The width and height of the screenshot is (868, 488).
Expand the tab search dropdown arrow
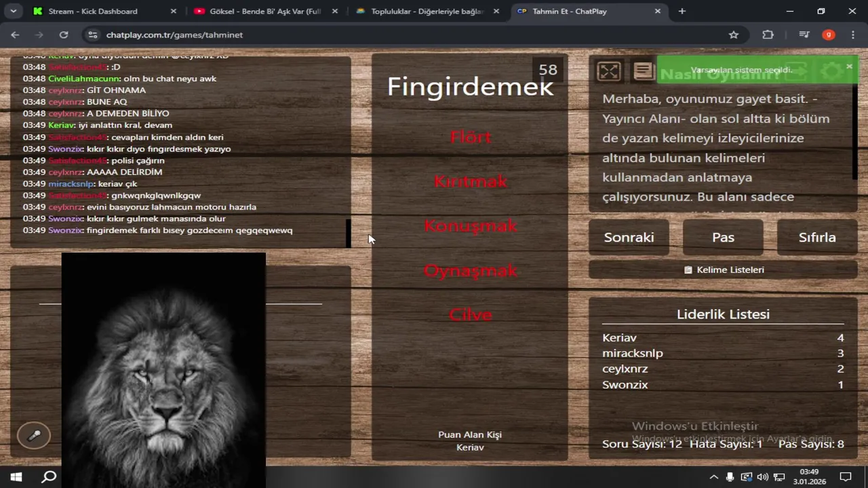(13, 12)
